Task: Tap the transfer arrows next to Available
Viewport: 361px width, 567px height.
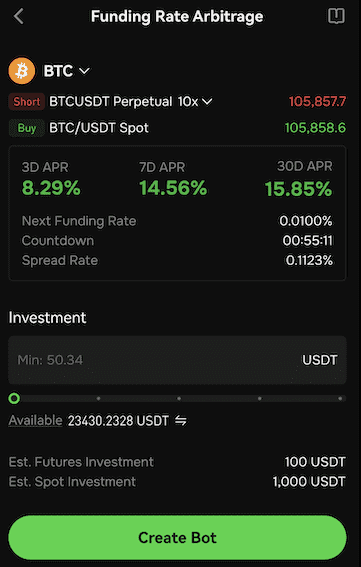Action: pyautogui.click(x=180, y=421)
